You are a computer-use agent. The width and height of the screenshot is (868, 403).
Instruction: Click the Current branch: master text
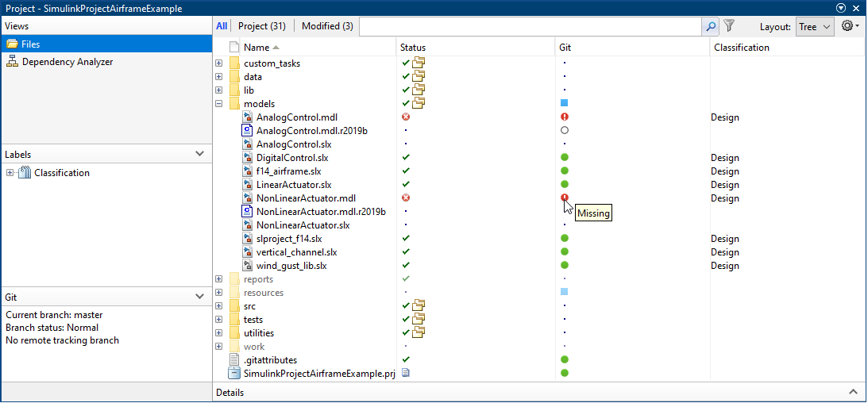coord(54,315)
